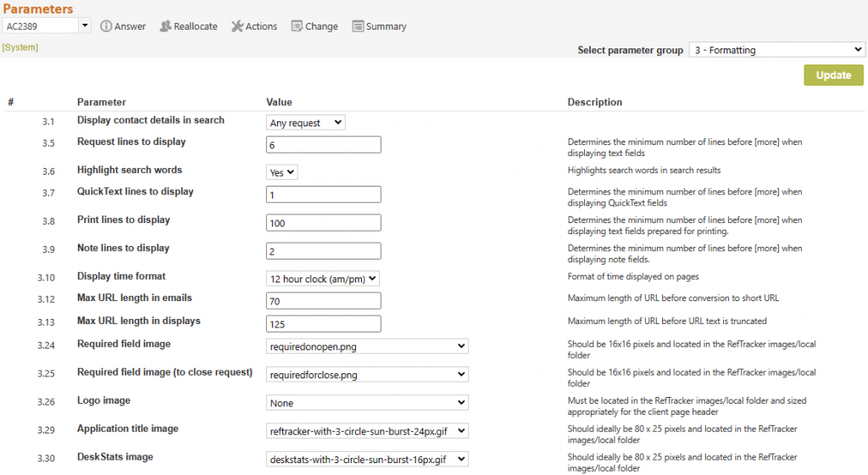Open the Logo image None dropdown
Image resolution: width=868 pixels, height=475 pixels.
click(367, 402)
